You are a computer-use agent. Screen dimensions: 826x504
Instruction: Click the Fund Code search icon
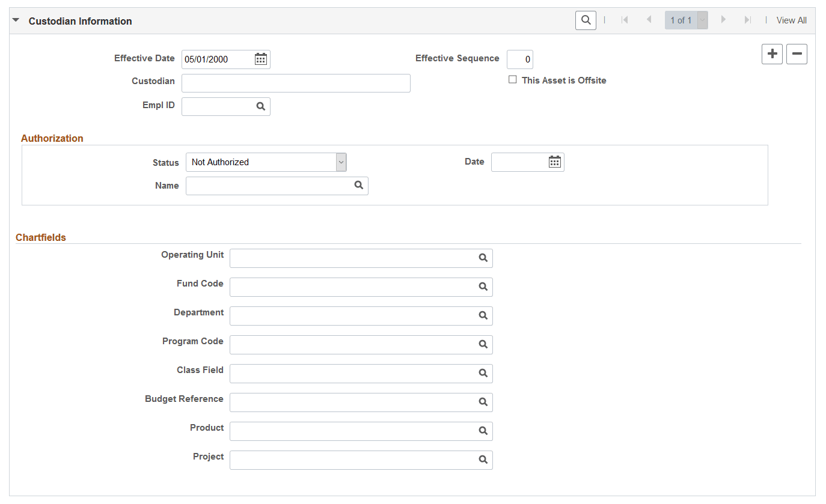[483, 287]
